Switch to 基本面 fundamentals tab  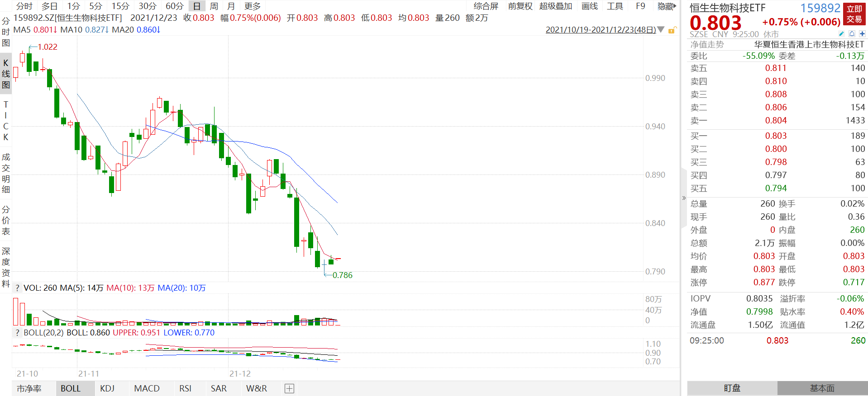pos(822,388)
